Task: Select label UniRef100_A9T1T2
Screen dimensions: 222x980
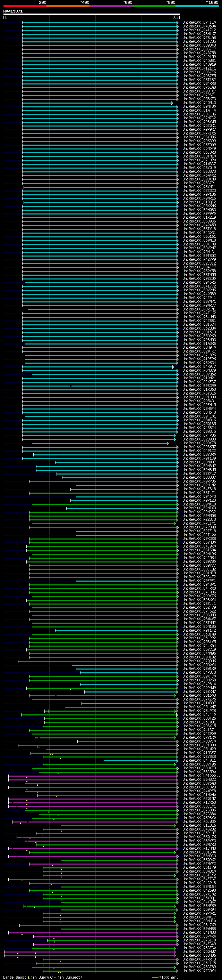Action: tap(199, 631)
